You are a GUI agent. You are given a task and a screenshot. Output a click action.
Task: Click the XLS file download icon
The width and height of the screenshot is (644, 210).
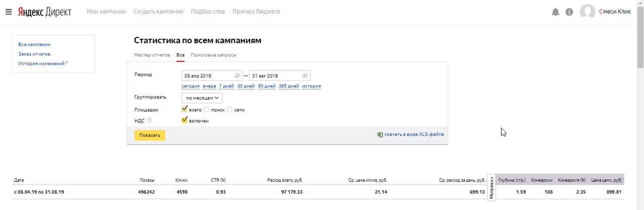[x=380, y=134]
